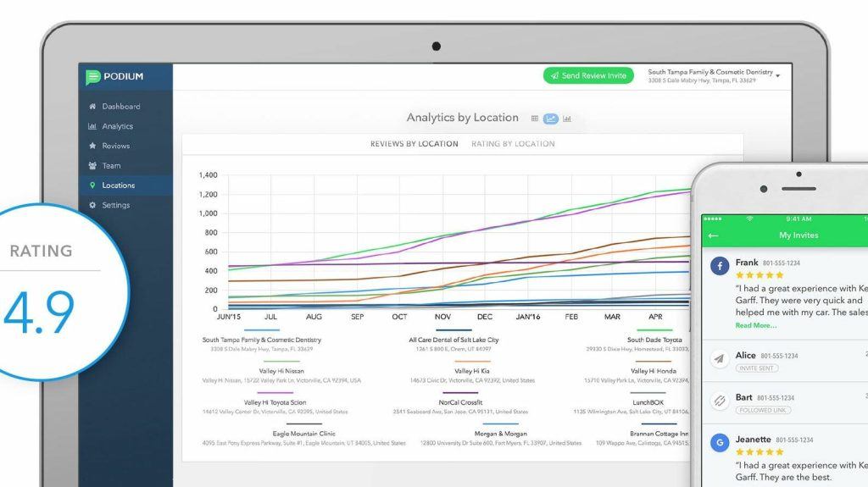
Task: Switch to bar chart view icon
Action: click(567, 119)
